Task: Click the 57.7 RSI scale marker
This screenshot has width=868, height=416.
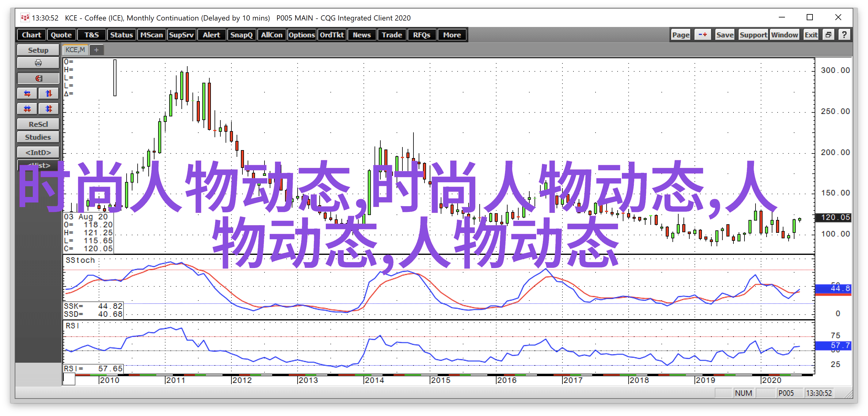Action: point(834,345)
